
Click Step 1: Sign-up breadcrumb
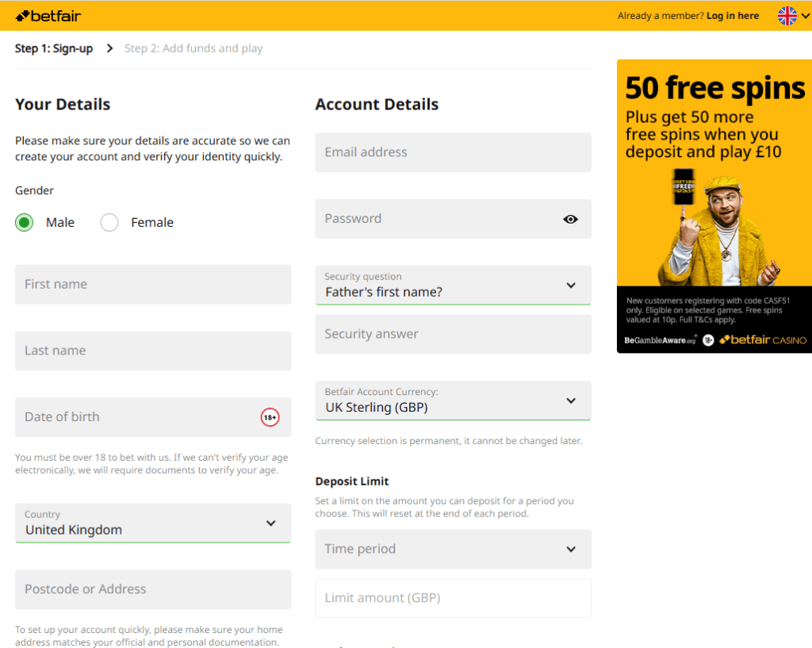pos(54,48)
